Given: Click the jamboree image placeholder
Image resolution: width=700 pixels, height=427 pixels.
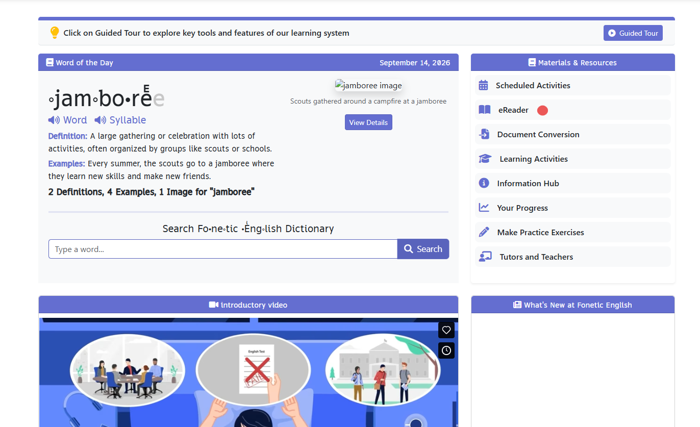Looking at the screenshot, I should point(368,85).
